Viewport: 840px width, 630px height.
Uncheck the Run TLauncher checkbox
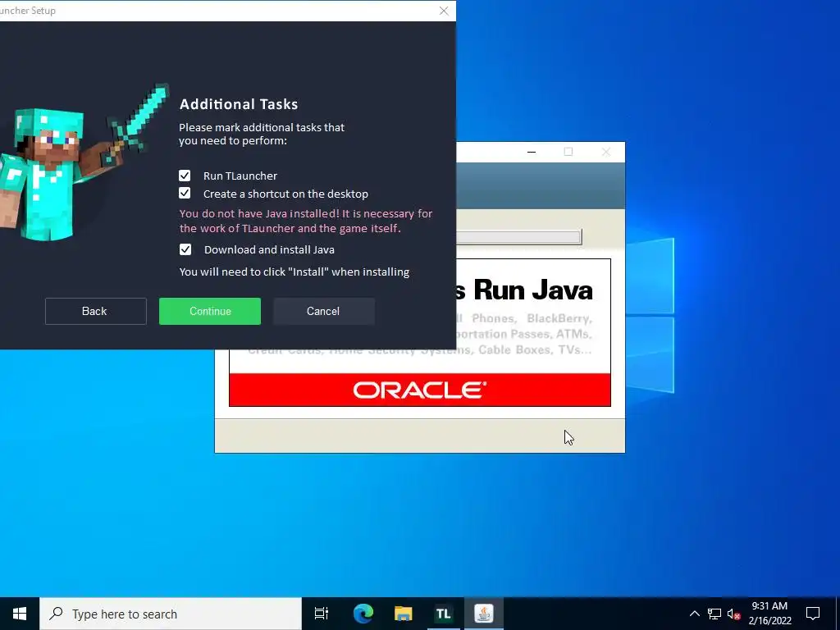tap(185, 176)
